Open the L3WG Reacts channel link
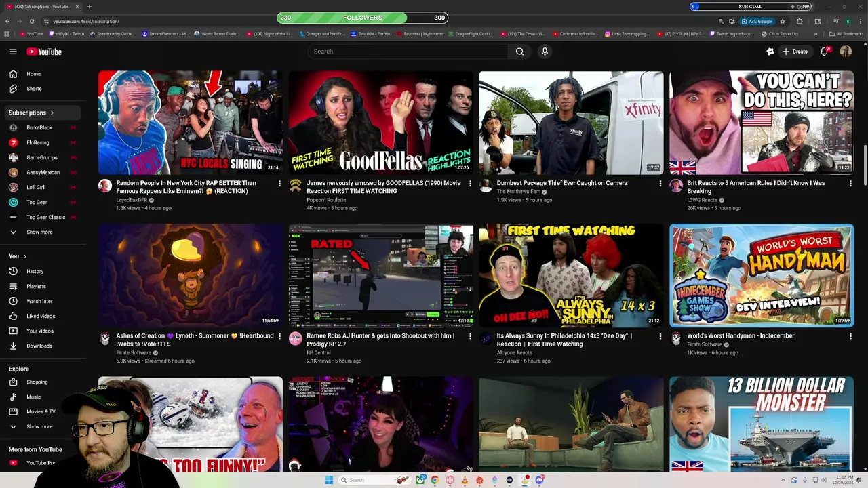Screen dimensions: 868x488 pyautogui.click(x=702, y=200)
